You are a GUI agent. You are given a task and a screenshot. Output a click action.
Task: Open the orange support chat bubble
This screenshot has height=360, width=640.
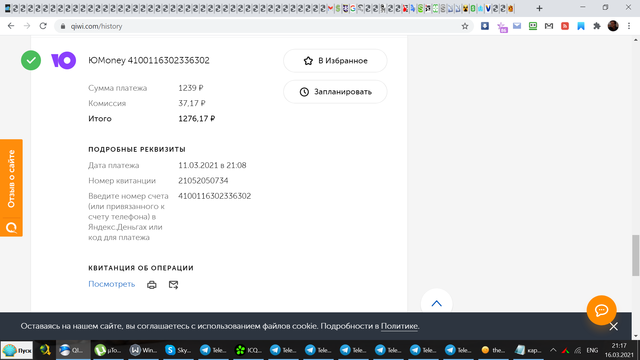coord(601,310)
